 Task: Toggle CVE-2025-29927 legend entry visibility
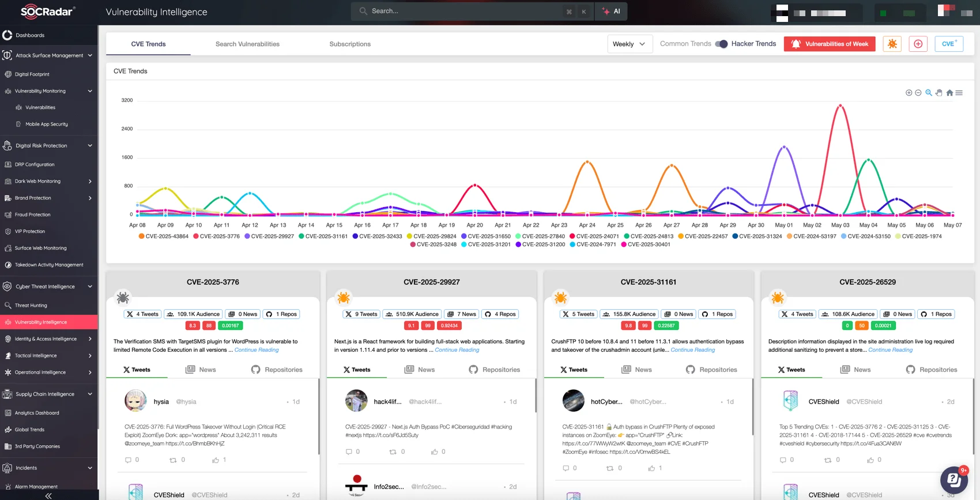(x=269, y=236)
